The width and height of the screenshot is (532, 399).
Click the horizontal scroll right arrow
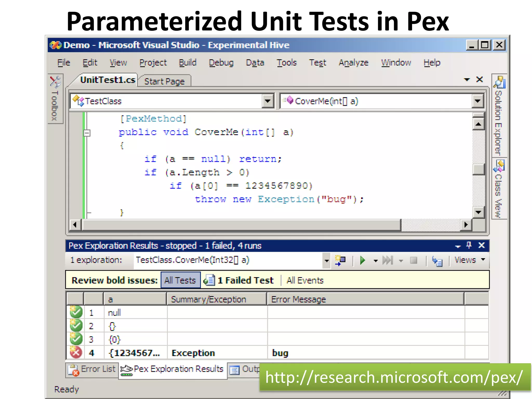(x=466, y=224)
